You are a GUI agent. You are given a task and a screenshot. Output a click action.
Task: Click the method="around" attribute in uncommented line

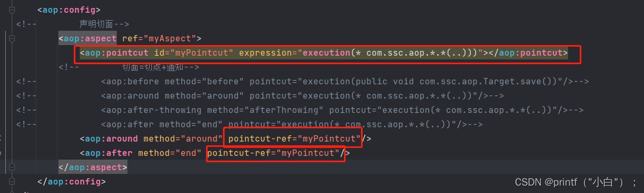click(x=183, y=139)
